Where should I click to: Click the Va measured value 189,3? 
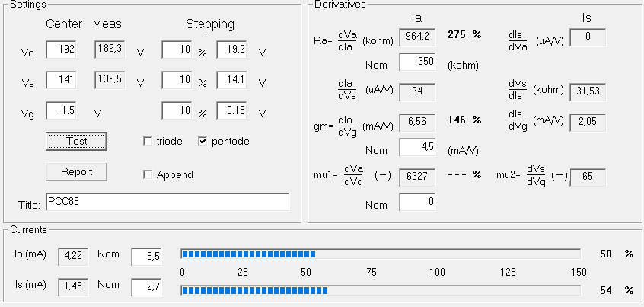point(110,50)
